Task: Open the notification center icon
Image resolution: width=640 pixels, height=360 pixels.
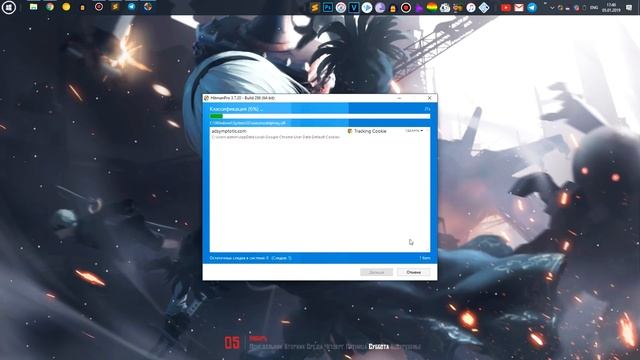Action: tap(629, 8)
